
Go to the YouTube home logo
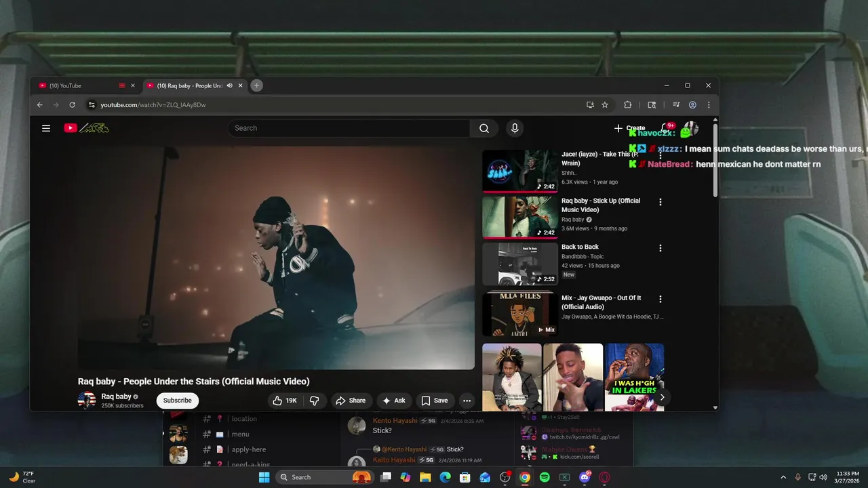[x=87, y=128]
